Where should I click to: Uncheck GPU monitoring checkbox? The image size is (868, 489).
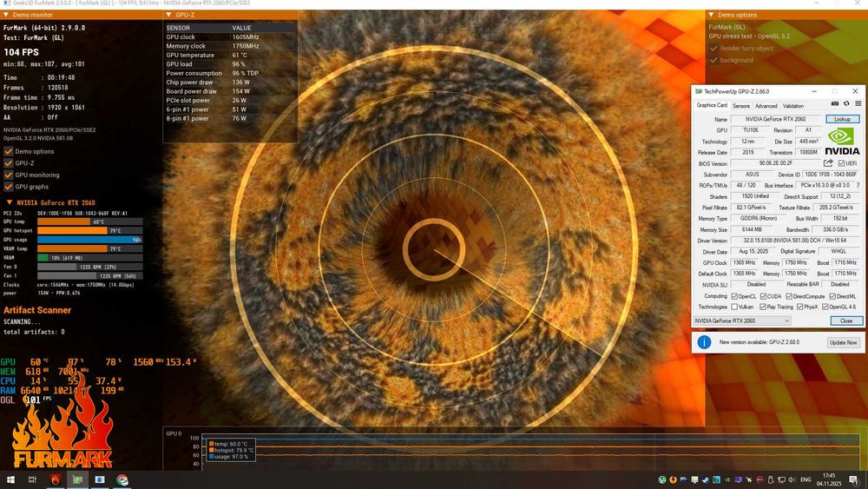(x=9, y=175)
